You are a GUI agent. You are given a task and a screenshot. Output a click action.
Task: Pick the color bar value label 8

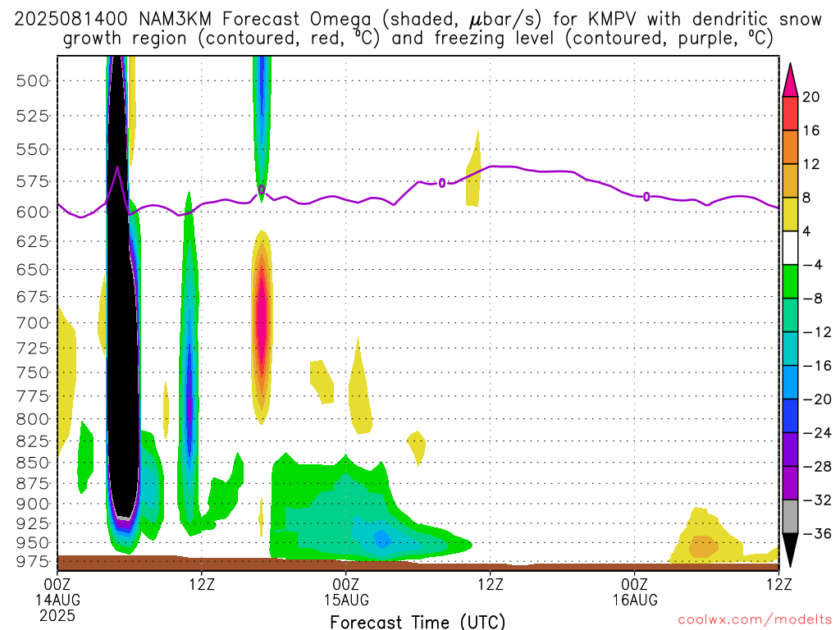click(x=806, y=198)
